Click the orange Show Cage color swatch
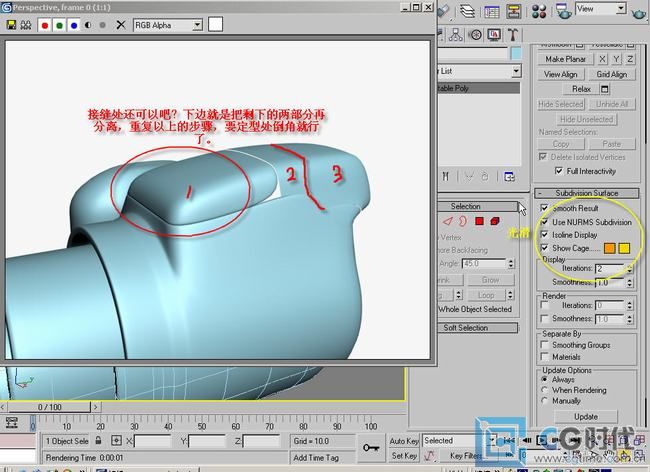 pos(609,248)
